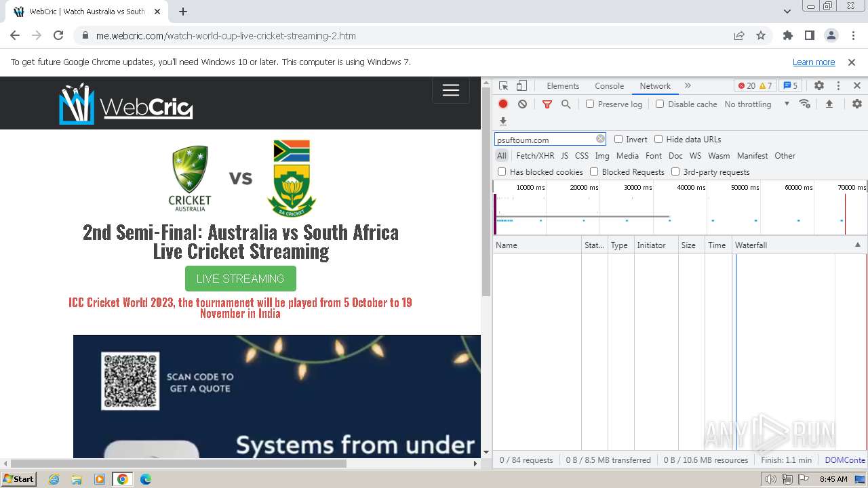Image resolution: width=868 pixels, height=488 pixels.
Task: Switch to the Console tab
Action: [x=609, y=86]
